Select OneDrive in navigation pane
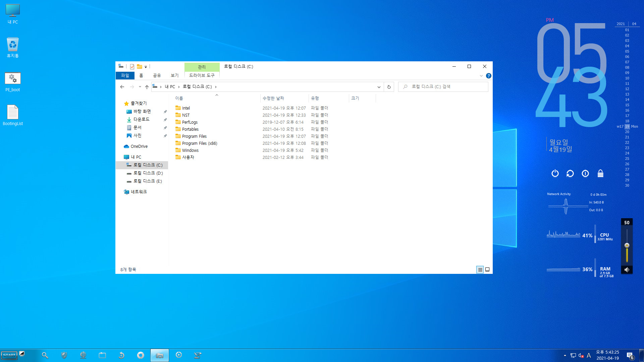 pos(139,146)
